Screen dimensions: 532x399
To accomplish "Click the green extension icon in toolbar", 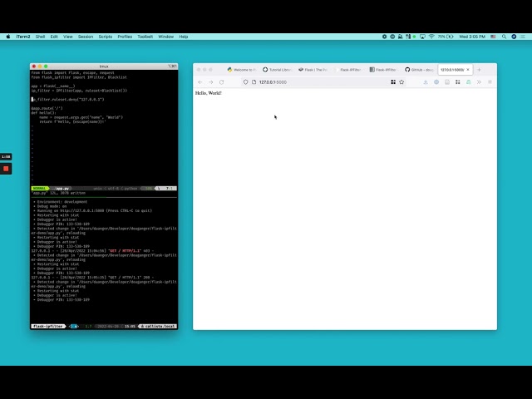I will click(469, 82).
